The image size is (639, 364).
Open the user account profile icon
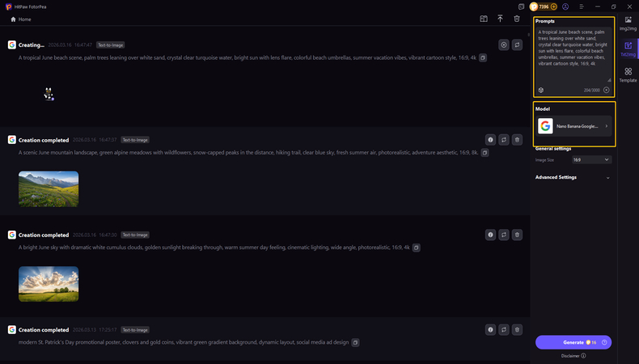pos(564,6)
